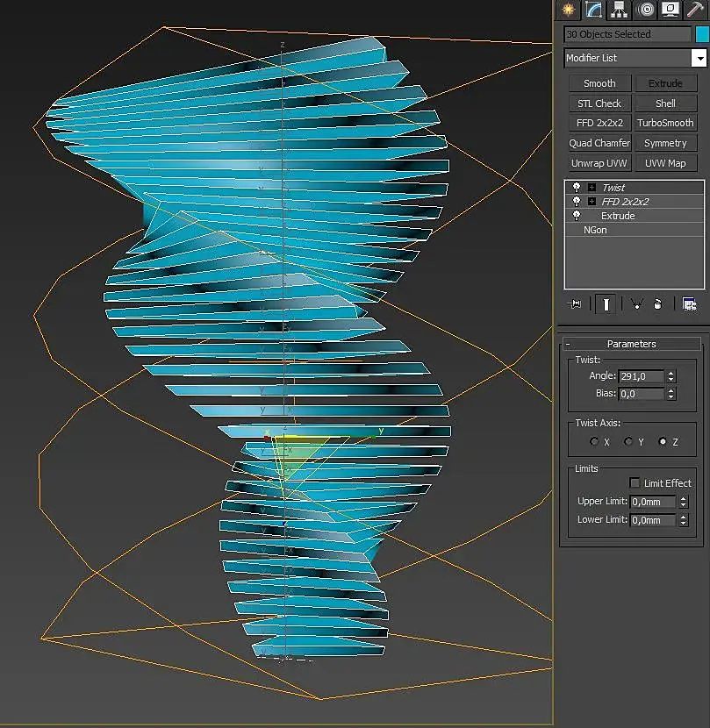Viewport: 710px width, 728px height.
Task: Click the Lower Limit field
Action: click(x=652, y=520)
